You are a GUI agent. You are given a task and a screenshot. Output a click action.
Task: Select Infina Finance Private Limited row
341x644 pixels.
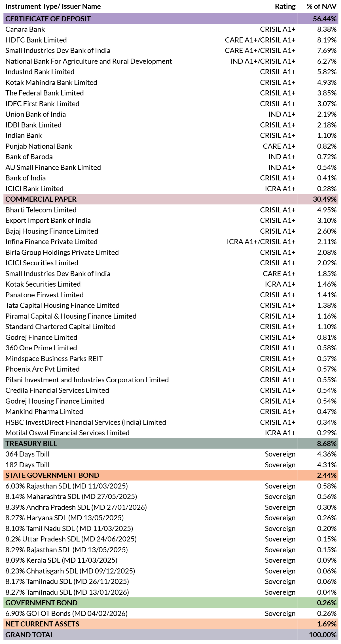171,242
